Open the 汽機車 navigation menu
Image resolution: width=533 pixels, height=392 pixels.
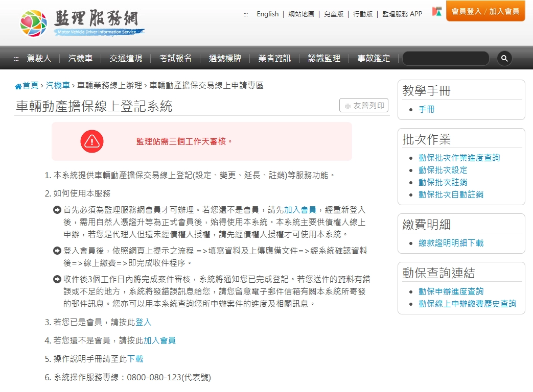pyautogui.click(x=80, y=58)
